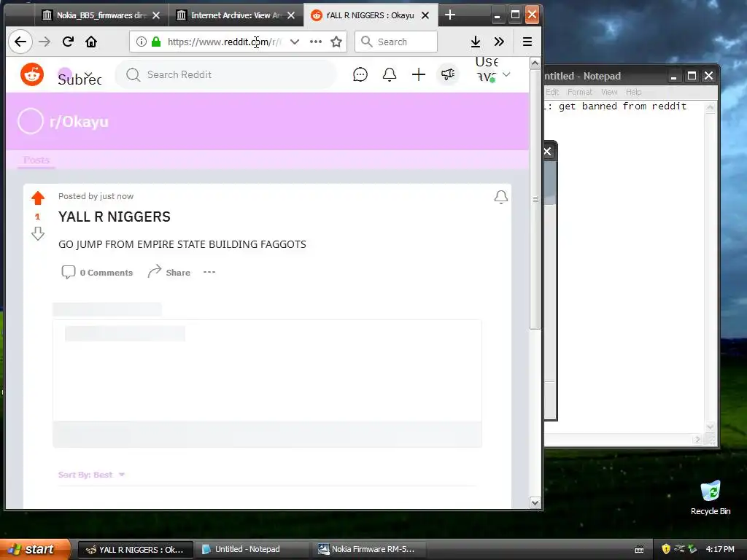The height and width of the screenshot is (560, 747).
Task: Click the r/Okayu community name
Action: tap(79, 122)
